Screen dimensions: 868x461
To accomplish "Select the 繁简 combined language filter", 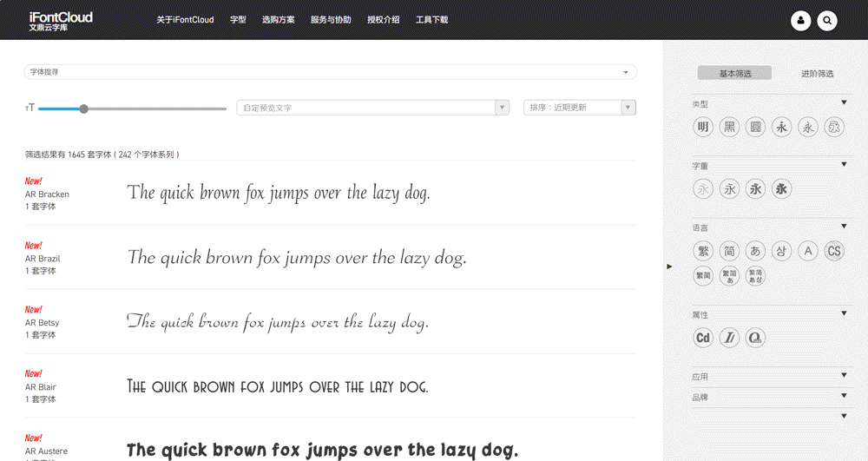I will (x=703, y=275).
